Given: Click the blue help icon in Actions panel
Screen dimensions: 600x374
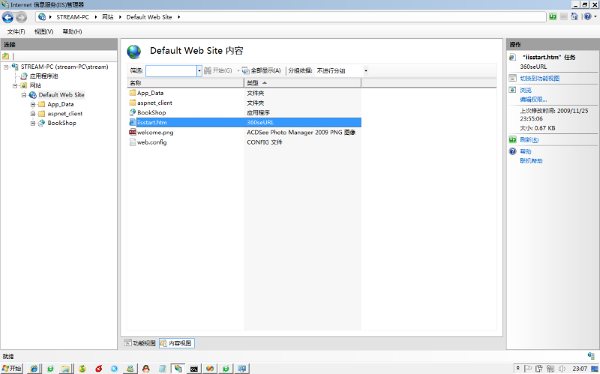Looking at the screenshot, I should pyautogui.click(x=513, y=151).
